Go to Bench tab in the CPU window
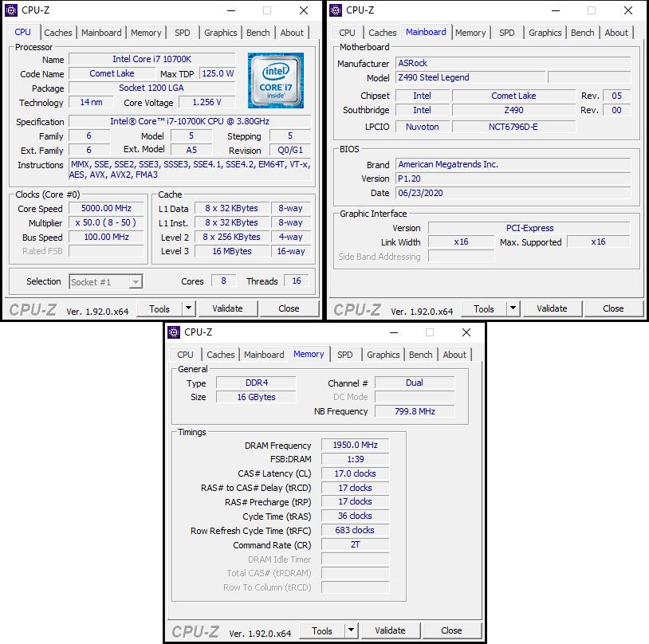Viewport: 649px width, 644px height. click(258, 33)
